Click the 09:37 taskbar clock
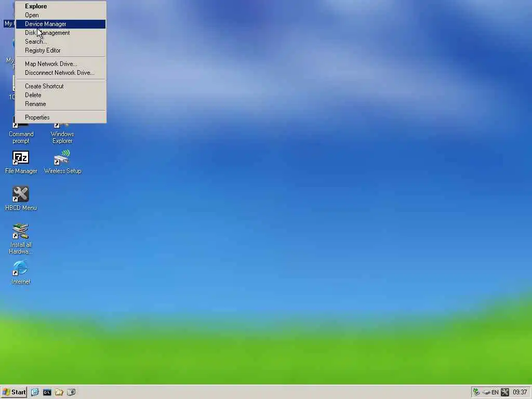 (x=520, y=392)
